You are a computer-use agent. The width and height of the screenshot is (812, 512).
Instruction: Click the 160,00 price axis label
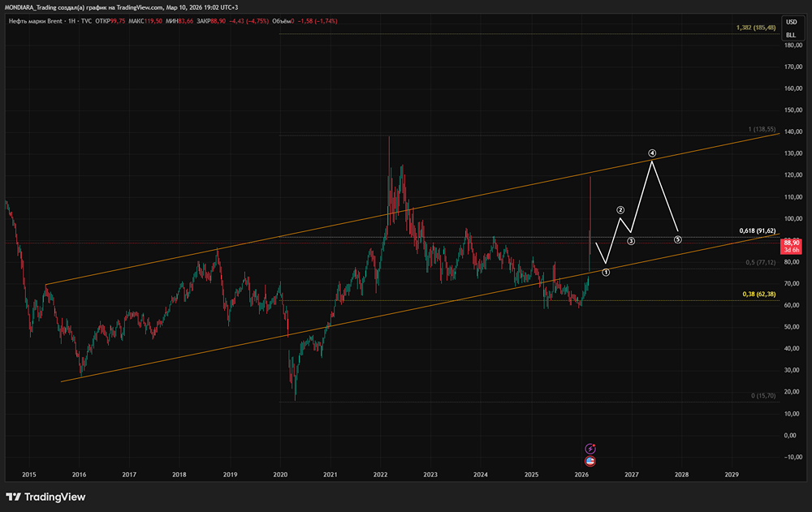[x=793, y=88]
